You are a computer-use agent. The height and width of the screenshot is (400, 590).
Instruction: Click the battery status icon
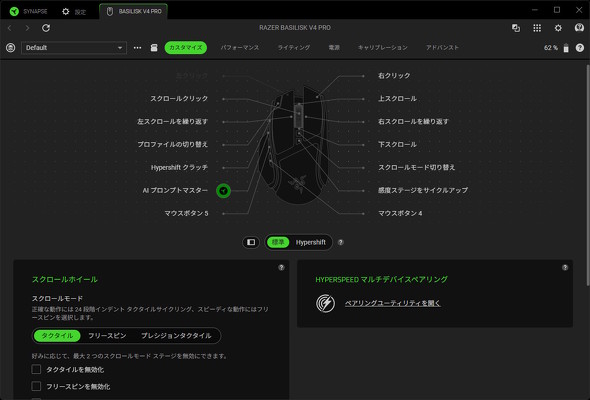(566, 48)
